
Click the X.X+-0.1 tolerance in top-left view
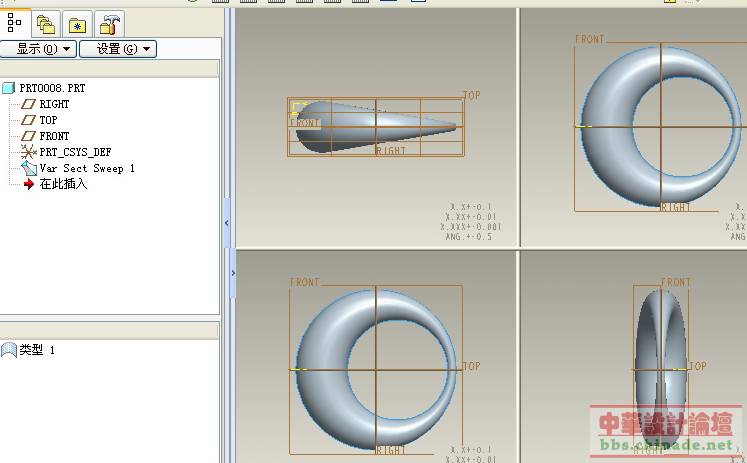click(471, 207)
